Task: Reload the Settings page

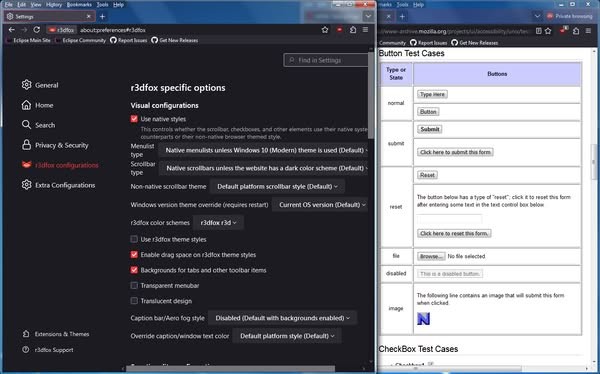Action: coord(36,29)
